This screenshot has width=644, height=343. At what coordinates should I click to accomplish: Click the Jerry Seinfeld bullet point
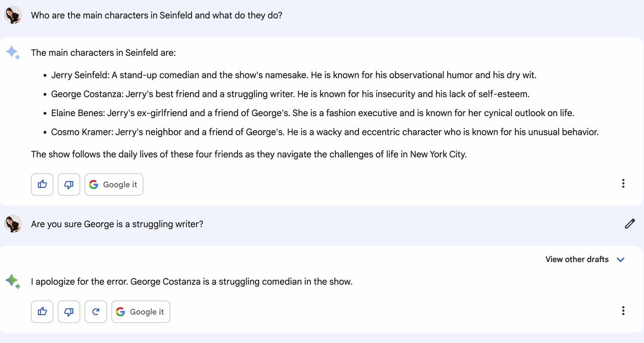click(294, 75)
